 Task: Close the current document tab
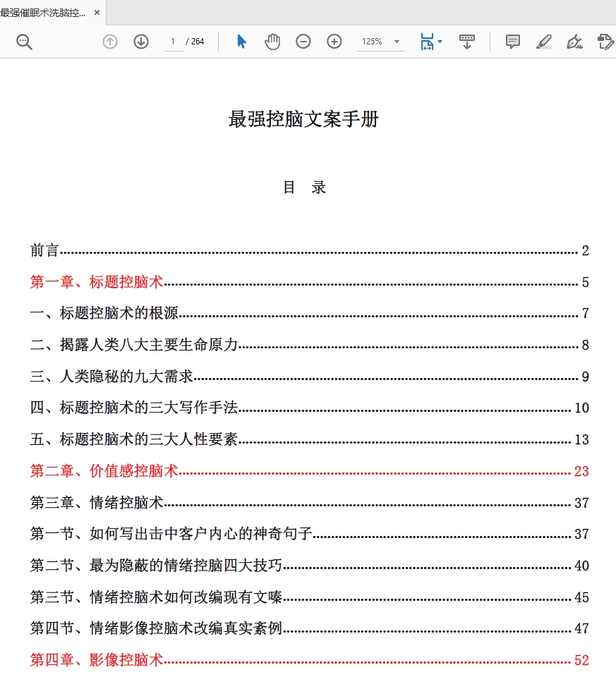[x=97, y=13]
